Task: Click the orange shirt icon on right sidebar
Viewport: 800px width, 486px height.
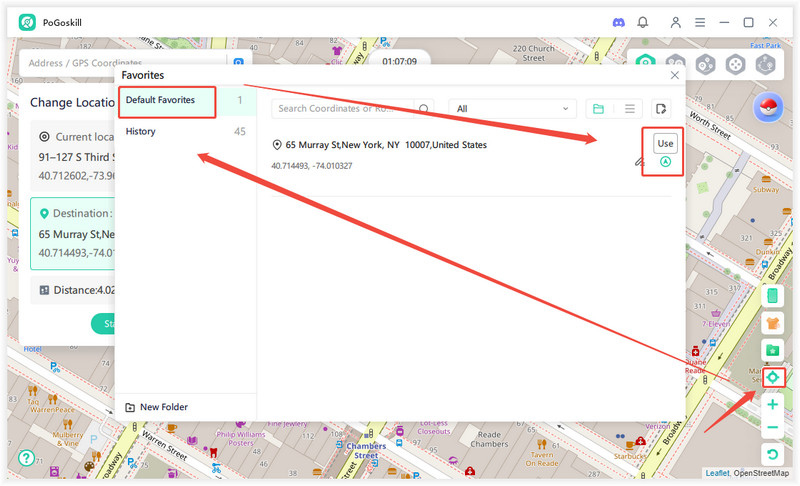Action: point(772,323)
